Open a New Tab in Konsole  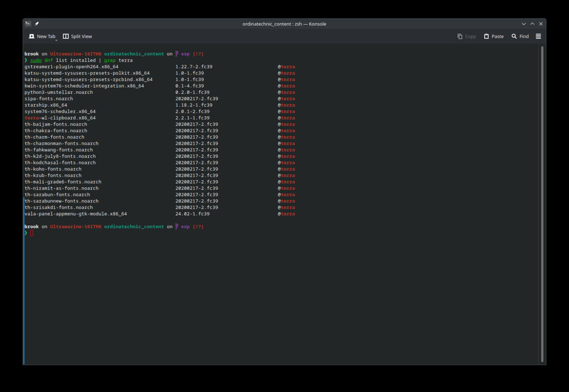[x=42, y=36]
